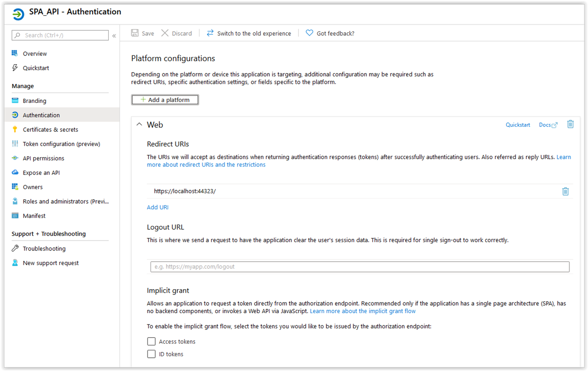The width and height of the screenshot is (588, 371).
Task: Open Learn more about implicit grant flow
Action: [363, 311]
